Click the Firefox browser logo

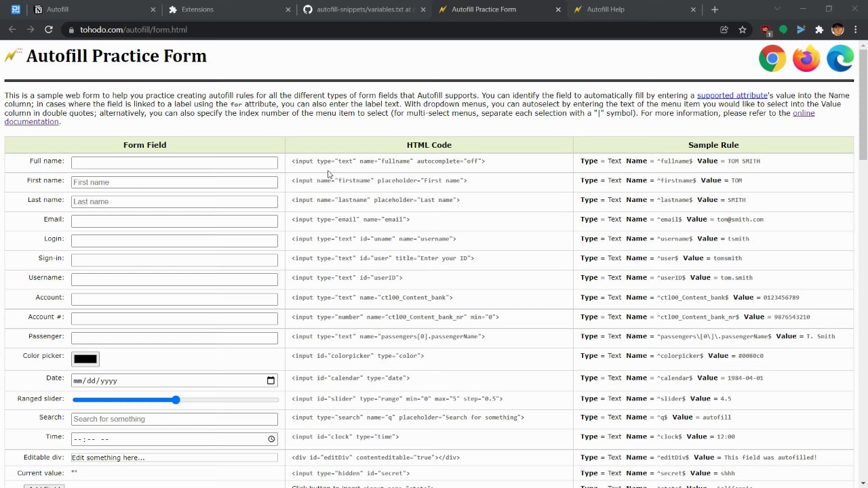pos(806,59)
